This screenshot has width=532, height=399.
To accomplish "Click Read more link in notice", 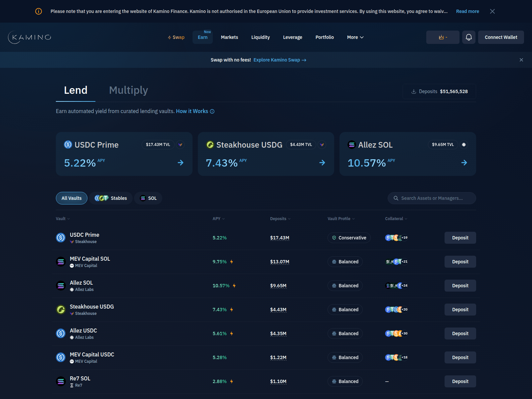I will tap(467, 11).
